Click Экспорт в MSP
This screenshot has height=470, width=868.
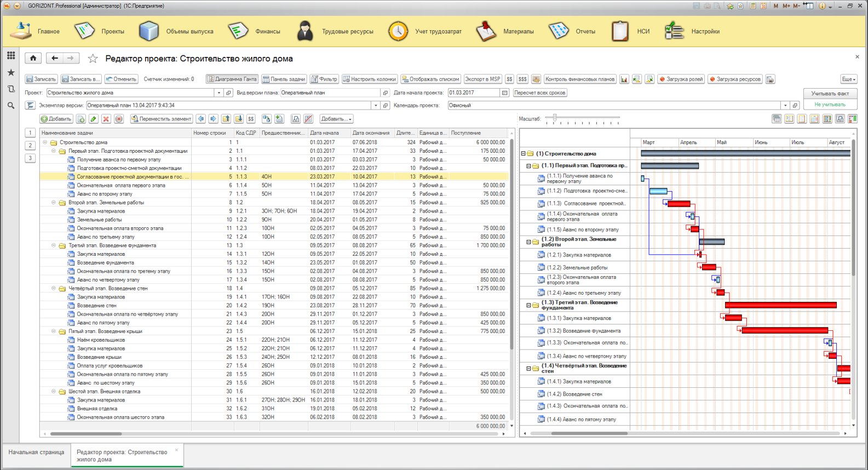(482, 79)
